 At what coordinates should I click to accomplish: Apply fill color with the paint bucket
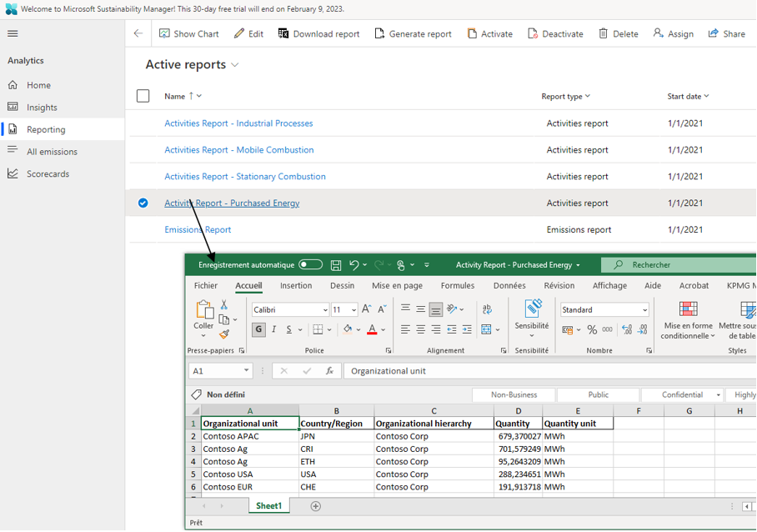pos(348,329)
